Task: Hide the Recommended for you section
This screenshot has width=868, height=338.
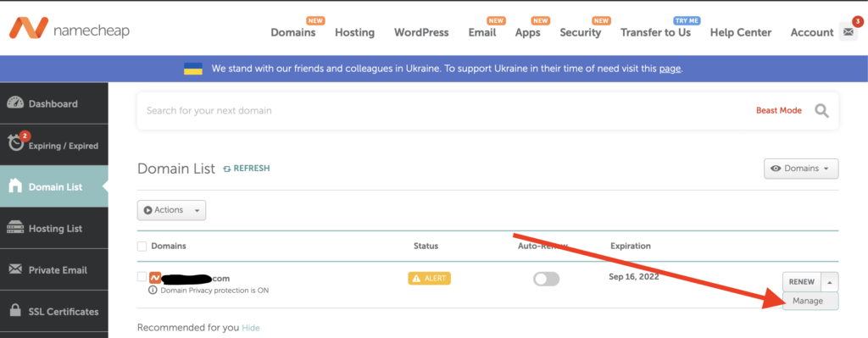Action: coord(251,328)
